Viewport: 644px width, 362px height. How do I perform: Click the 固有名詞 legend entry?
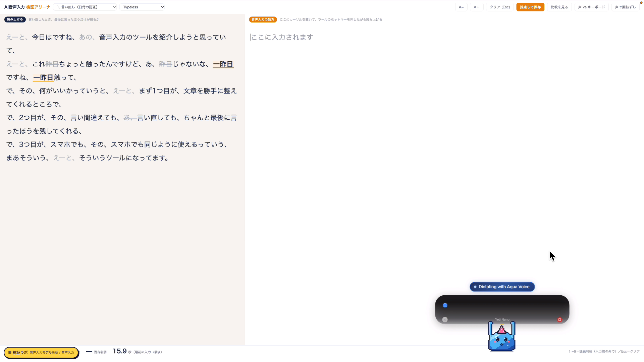coord(97,352)
